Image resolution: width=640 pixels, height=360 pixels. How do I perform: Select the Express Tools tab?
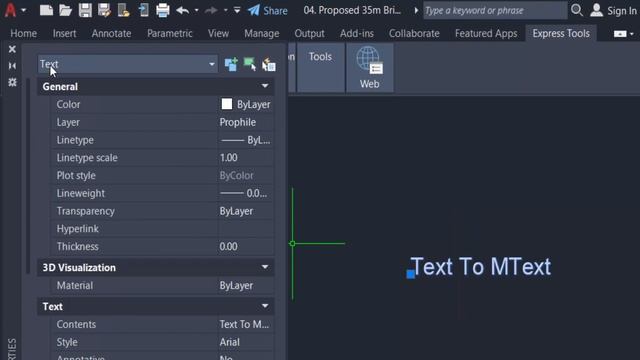point(561,33)
